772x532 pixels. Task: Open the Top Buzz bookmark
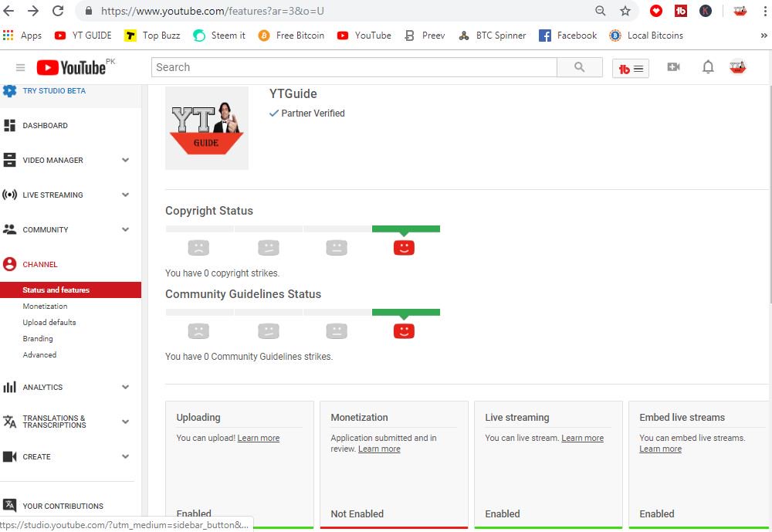(152, 36)
